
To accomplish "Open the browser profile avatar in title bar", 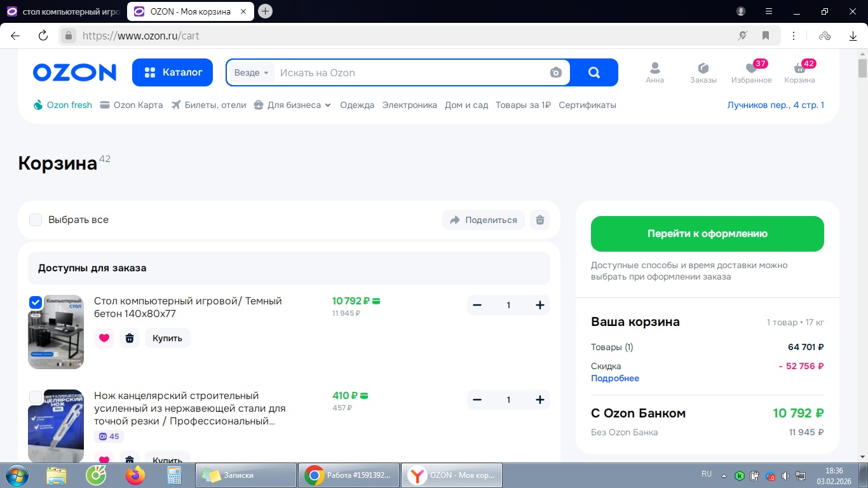I will (741, 11).
